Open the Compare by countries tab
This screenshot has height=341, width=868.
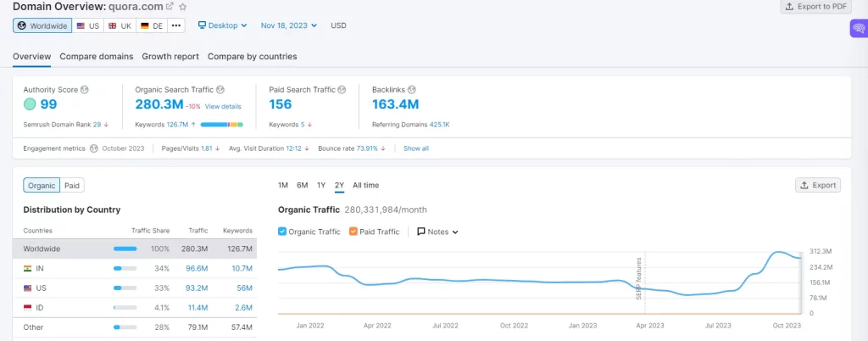tap(252, 57)
